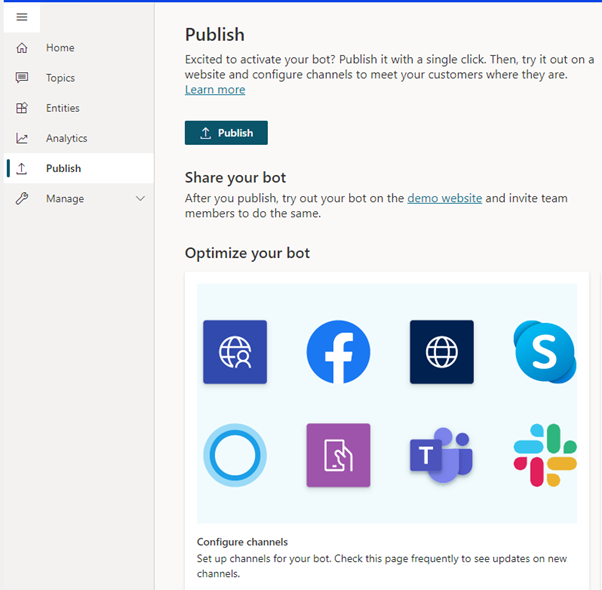Click the Optimize your bot heading

click(x=247, y=253)
